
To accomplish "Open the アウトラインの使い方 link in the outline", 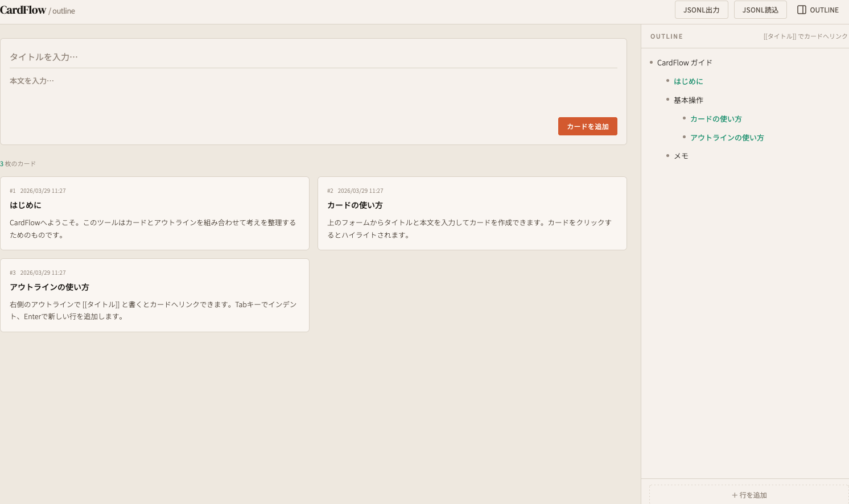I will tap(727, 137).
